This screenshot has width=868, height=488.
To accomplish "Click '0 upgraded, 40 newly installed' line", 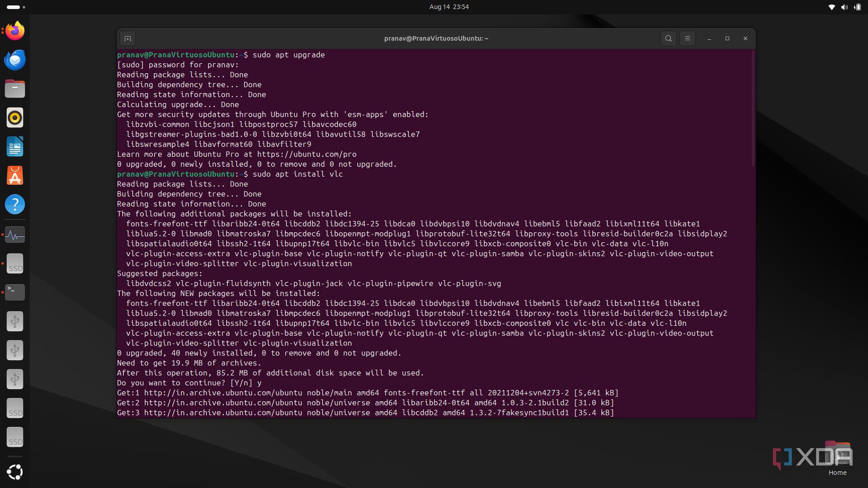I will 259,353.
